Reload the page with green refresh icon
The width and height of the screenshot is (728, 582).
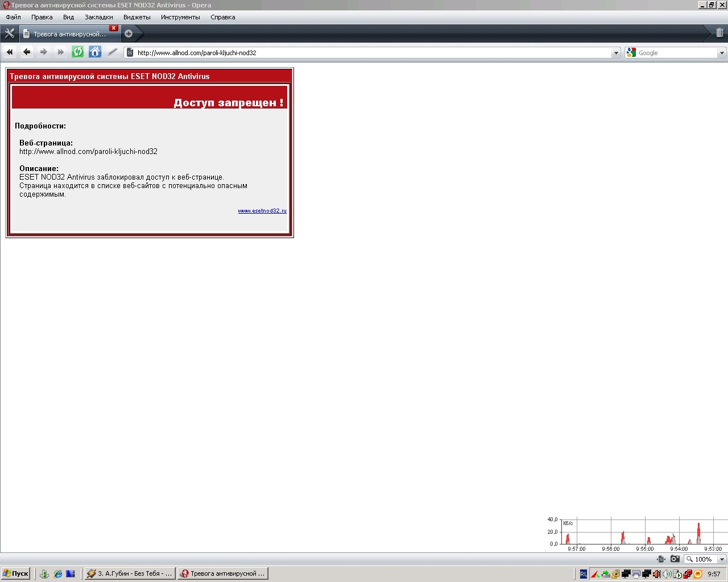click(78, 52)
